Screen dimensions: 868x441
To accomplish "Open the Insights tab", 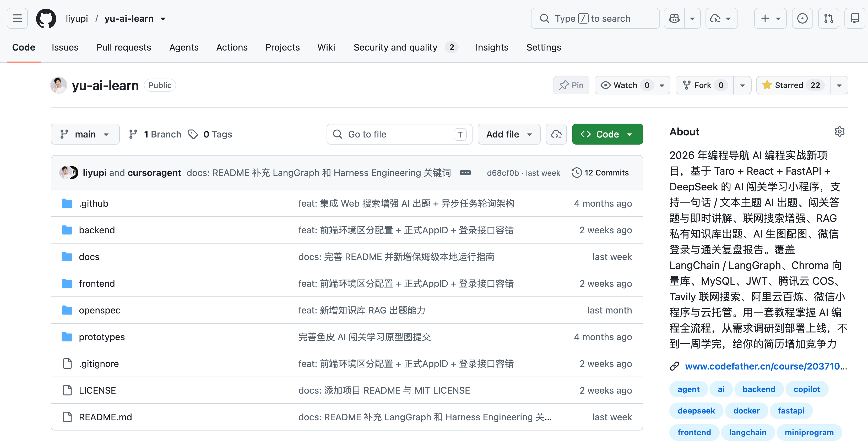I will coord(492,47).
